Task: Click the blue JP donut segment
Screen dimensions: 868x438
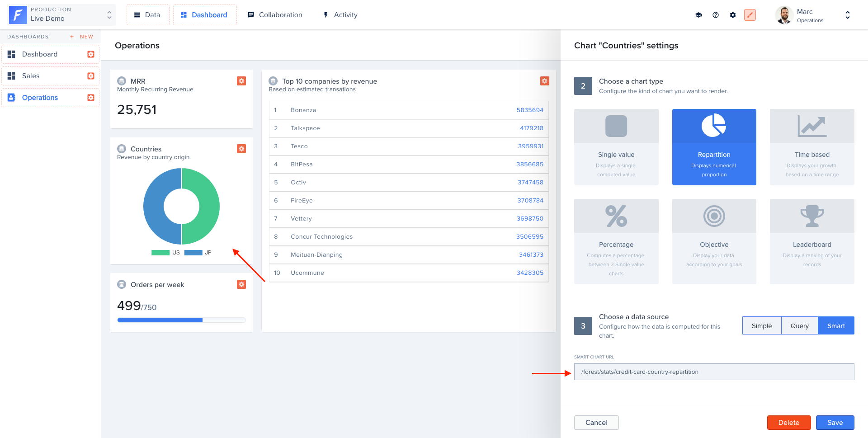Action: [154, 207]
